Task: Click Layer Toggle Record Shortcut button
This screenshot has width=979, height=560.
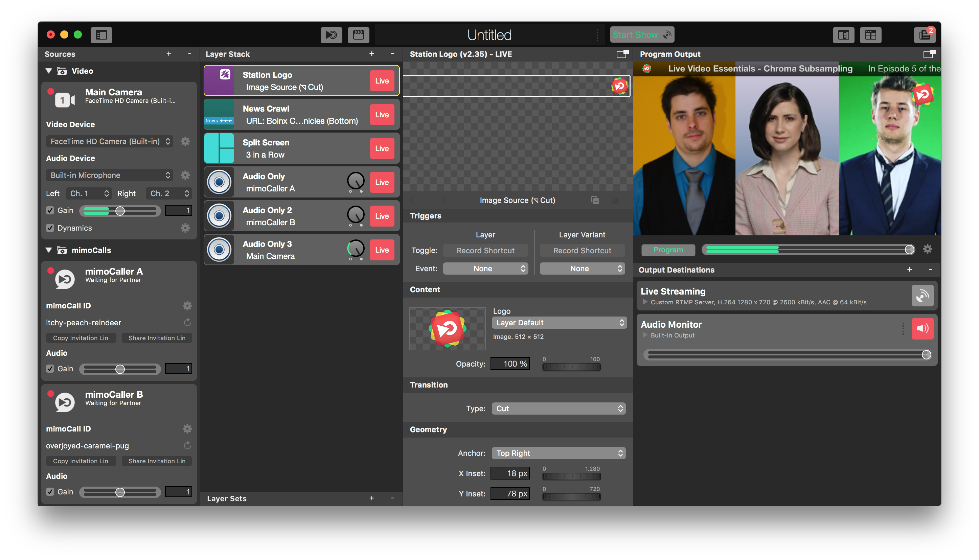Action: click(485, 250)
